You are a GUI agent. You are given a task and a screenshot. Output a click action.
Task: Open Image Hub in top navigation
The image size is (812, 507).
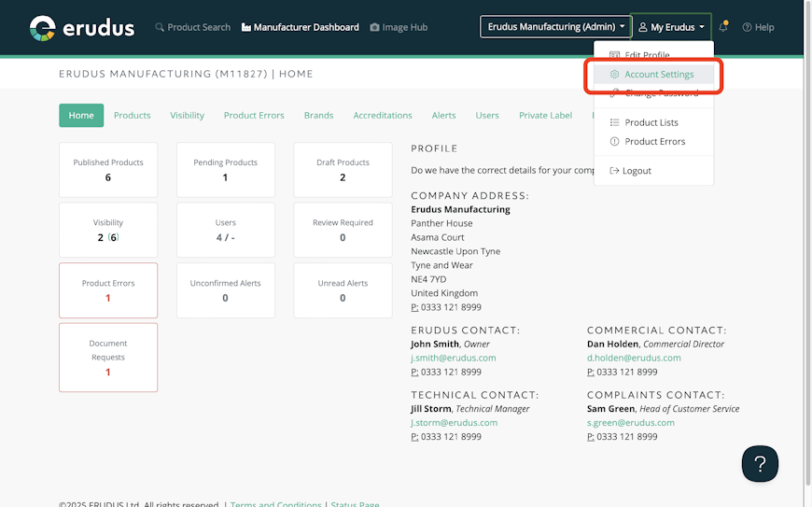pyautogui.click(x=399, y=27)
